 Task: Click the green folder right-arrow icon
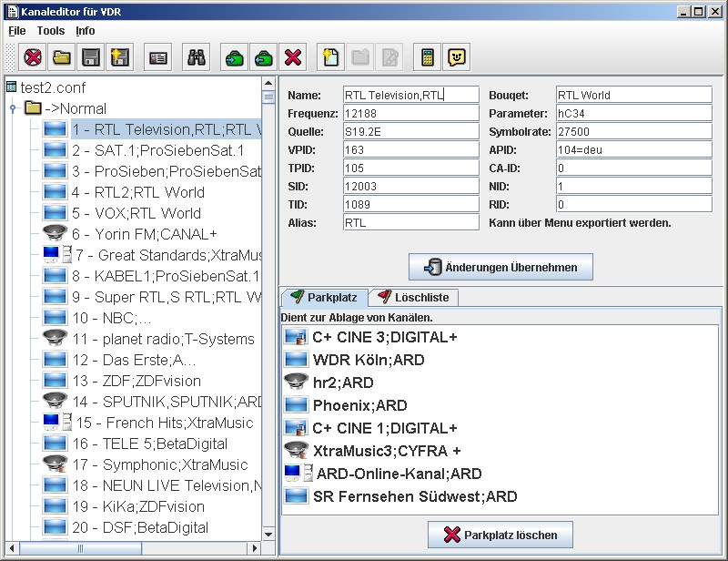[235, 57]
